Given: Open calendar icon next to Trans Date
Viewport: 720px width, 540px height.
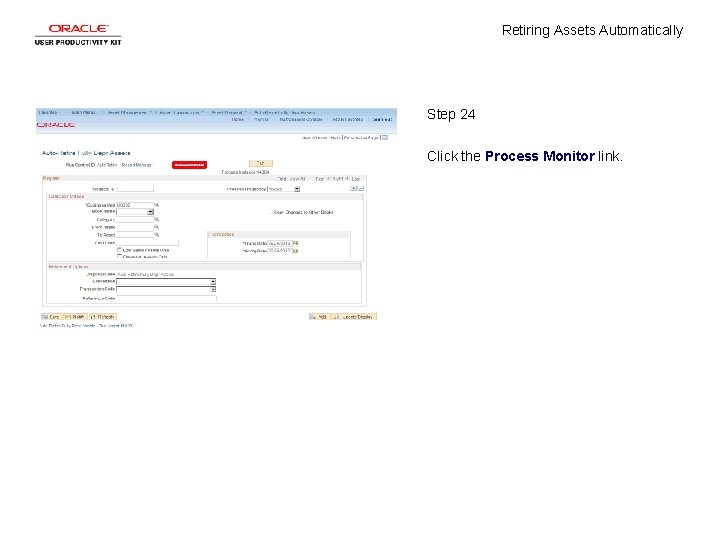Looking at the screenshot, I should click(x=296, y=243).
